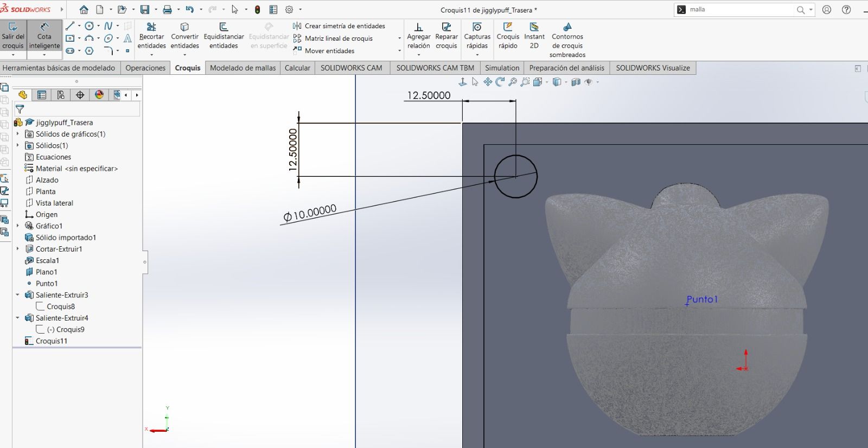Select Croquis11 in the feature tree
The height and width of the screenshot is (448, 868).
click(x=51, y=341)
